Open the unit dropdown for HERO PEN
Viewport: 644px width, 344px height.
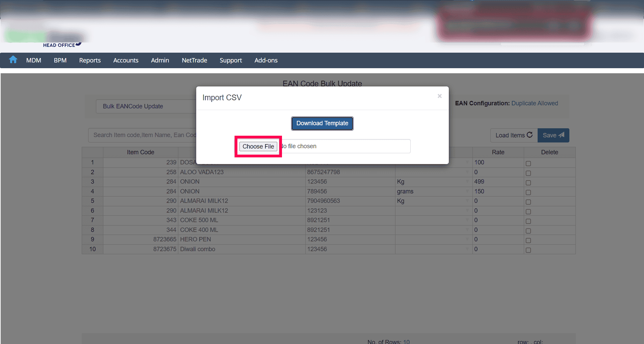(467, 239)
